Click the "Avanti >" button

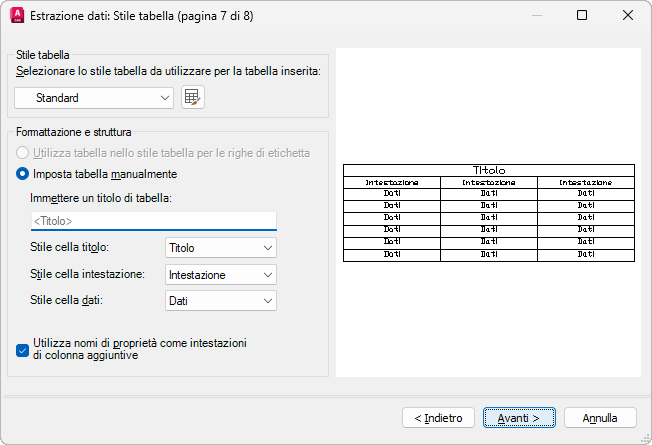tap(519, 417)
